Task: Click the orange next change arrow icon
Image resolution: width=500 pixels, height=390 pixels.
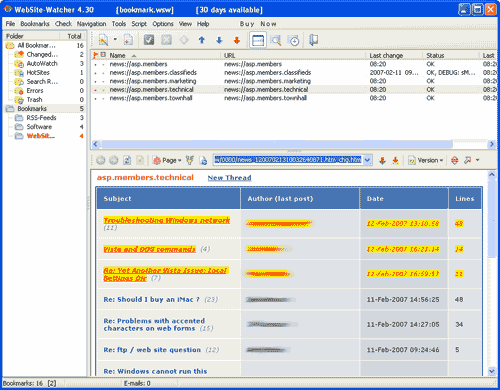Action: pyautogui.click(x=382, y=160)
